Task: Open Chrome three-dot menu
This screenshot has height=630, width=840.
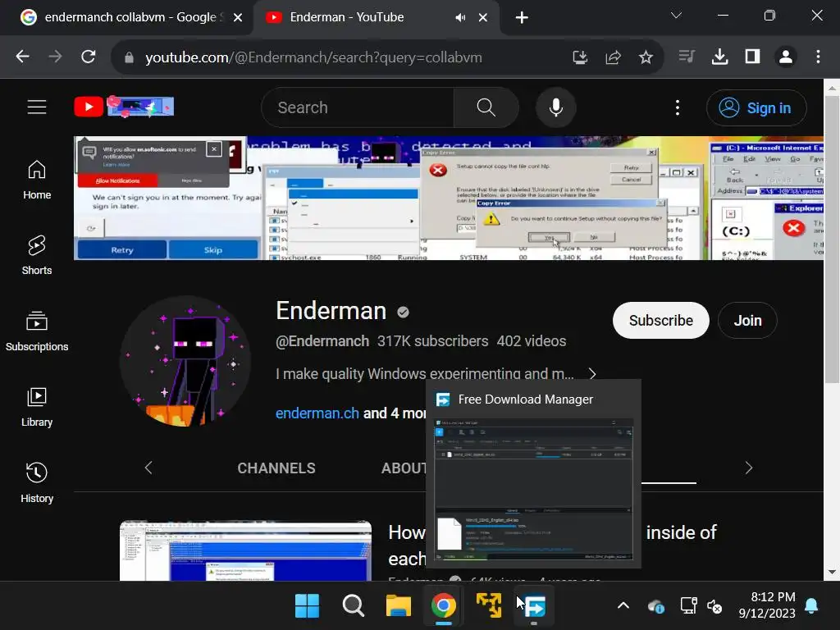Action: [x=818, y=57]
